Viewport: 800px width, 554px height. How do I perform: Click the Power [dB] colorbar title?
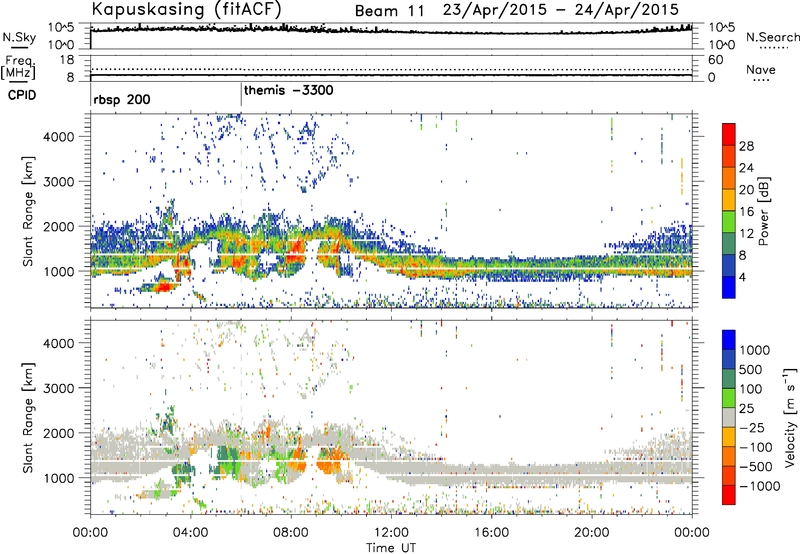764,211
